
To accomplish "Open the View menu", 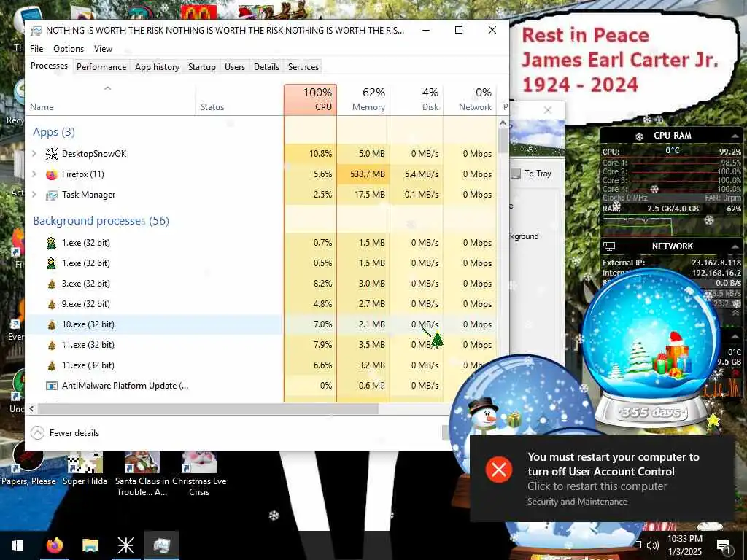I will [103, 49].
